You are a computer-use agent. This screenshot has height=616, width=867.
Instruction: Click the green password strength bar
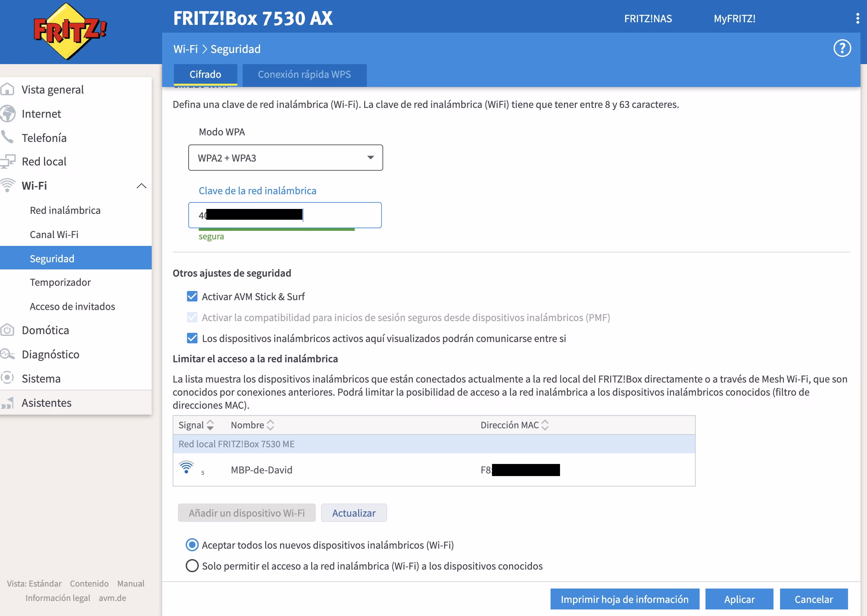pos(277,229)
